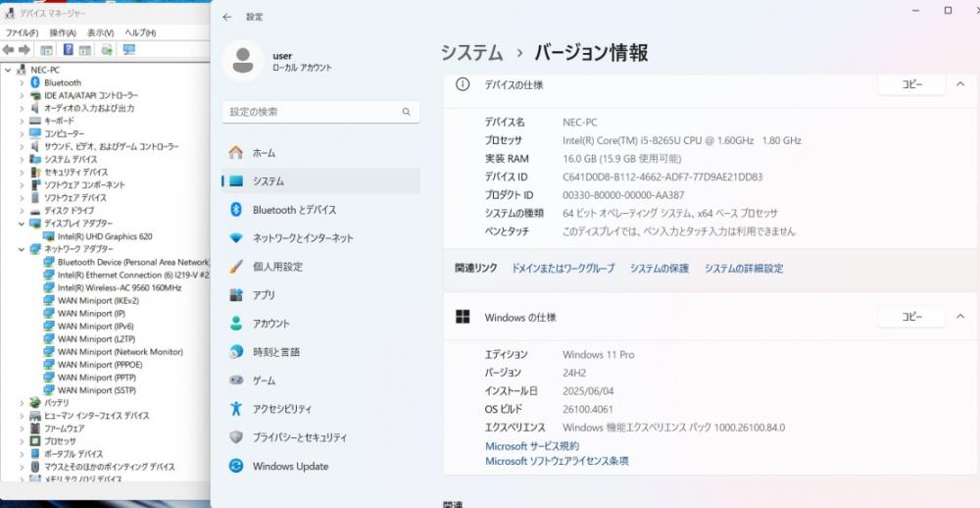
Task: Click the help icon in Device Manager toolbar
Action: (x=69, y=49)
